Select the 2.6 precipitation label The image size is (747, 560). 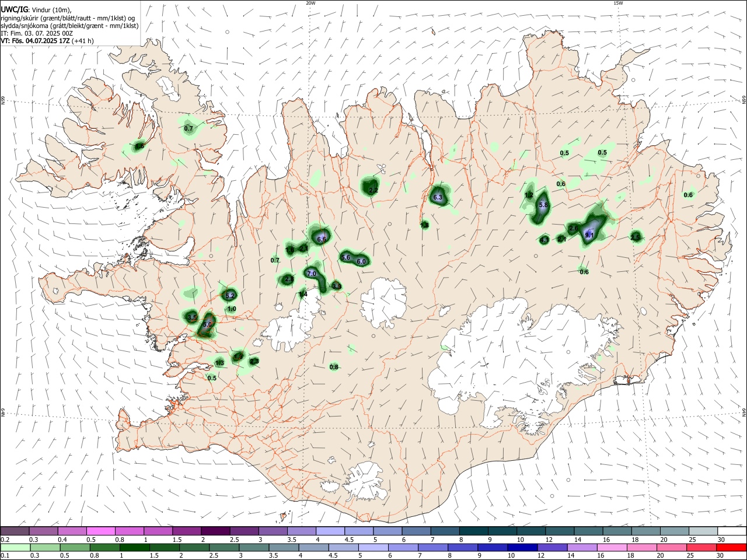coord(574,228)
